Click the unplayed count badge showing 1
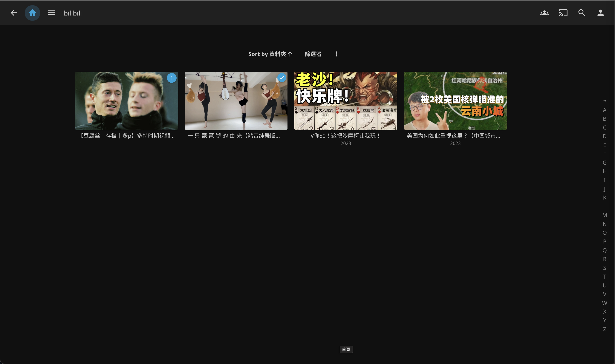The height and width of the screenshot is (364, 615). (x=172, y=78)
